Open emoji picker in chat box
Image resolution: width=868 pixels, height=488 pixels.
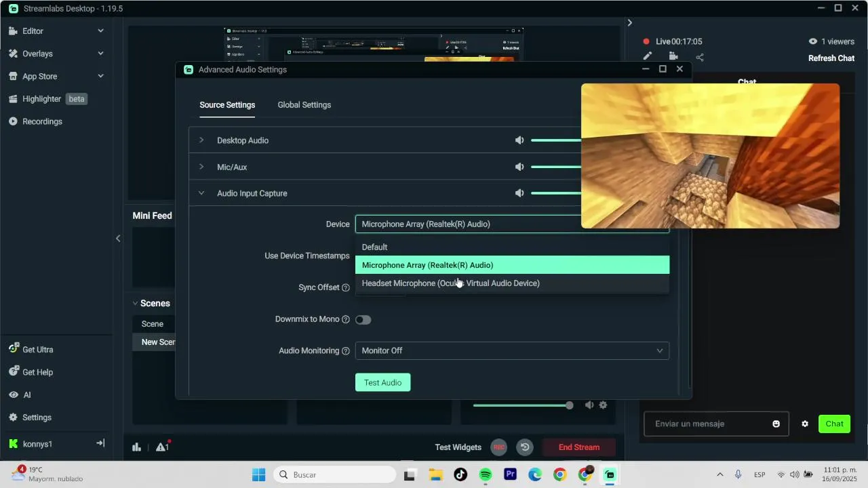tap(776, 424)
